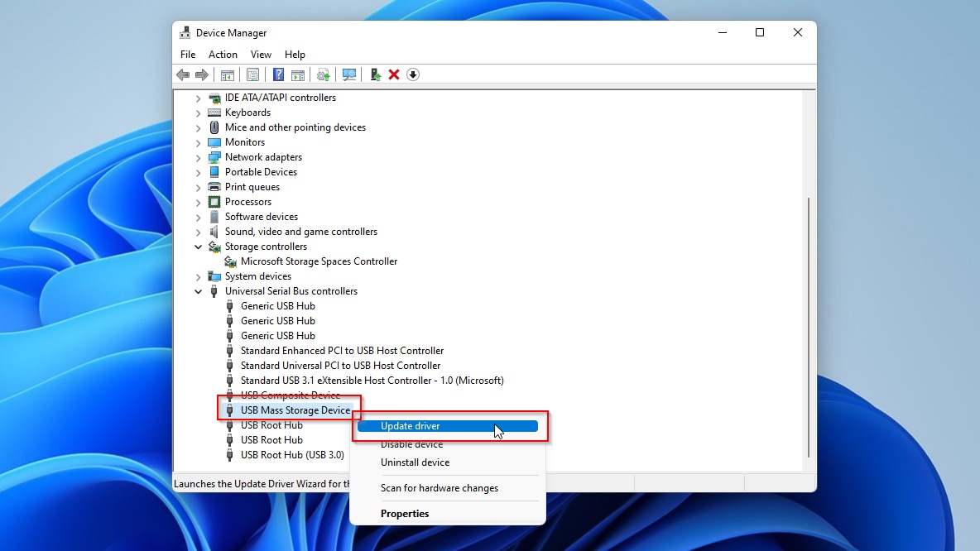Click the Properties toolbar icon

coord(252,74)
